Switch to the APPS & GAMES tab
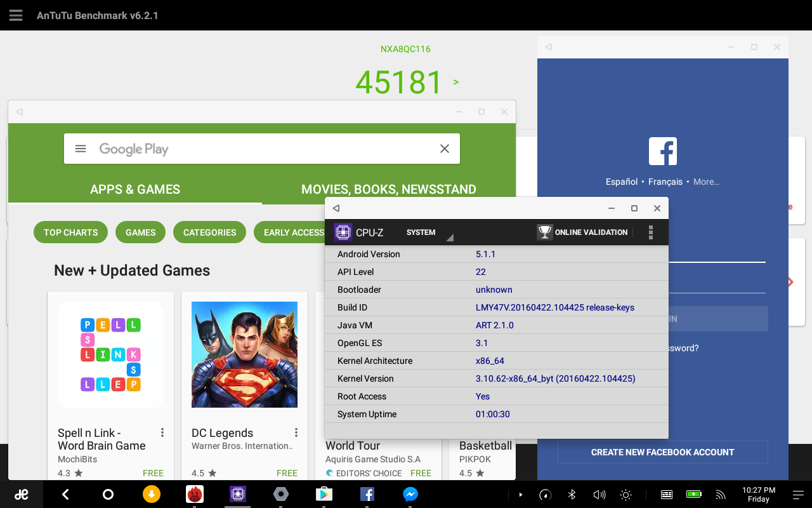Image resolution: width=812 pixels, height=508 pixels. [135, 189]
